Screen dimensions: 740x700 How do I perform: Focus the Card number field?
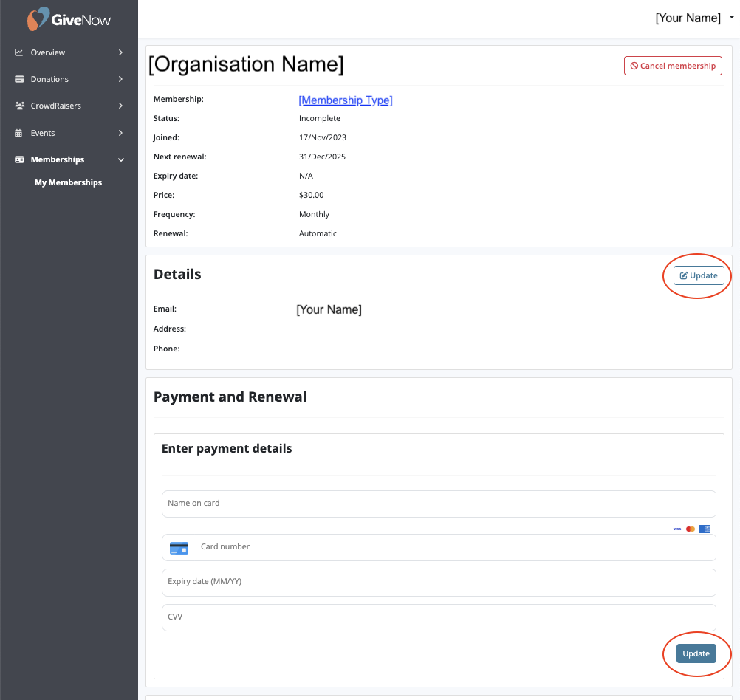[439, 548]
